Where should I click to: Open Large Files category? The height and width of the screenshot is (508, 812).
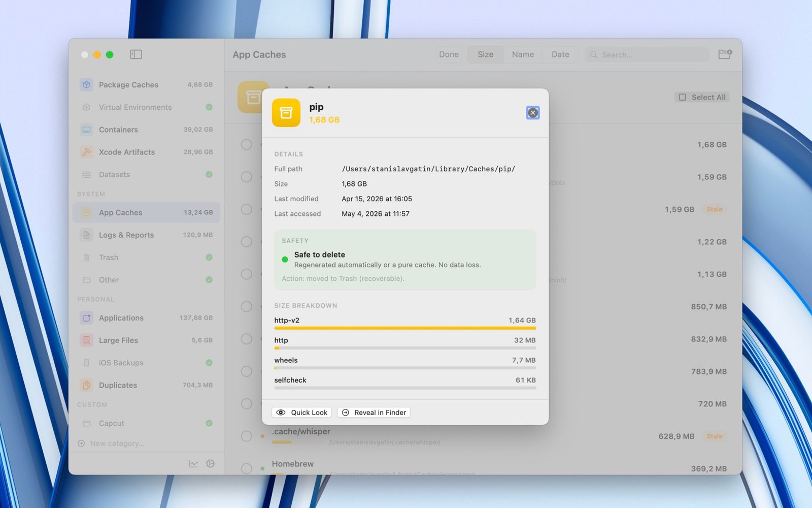point(146,340)
